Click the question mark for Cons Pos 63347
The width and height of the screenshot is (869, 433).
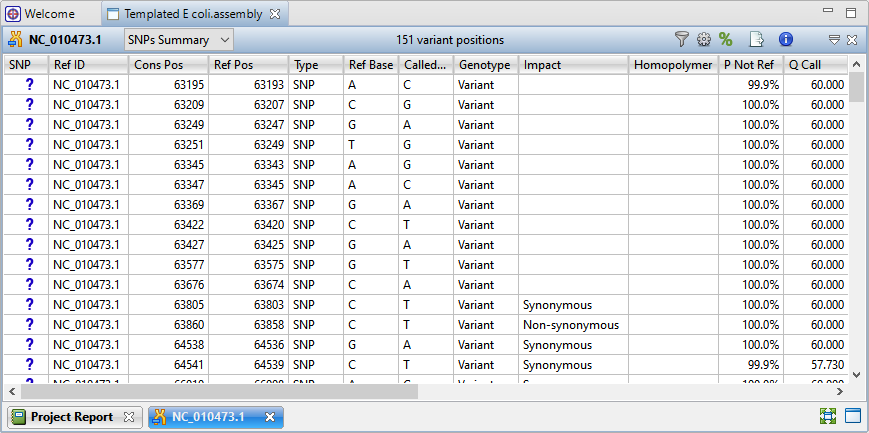29,184
